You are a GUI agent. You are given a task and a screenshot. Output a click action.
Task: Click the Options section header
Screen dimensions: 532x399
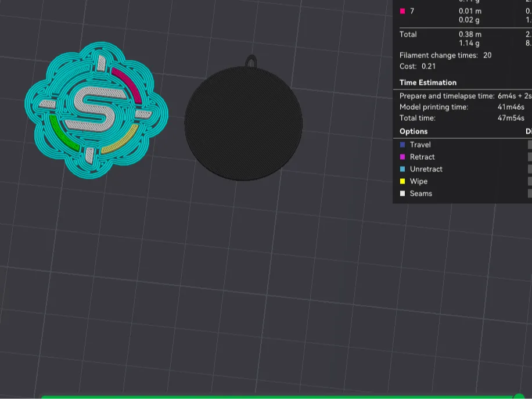pyautogui.click(x=414, y=131)
